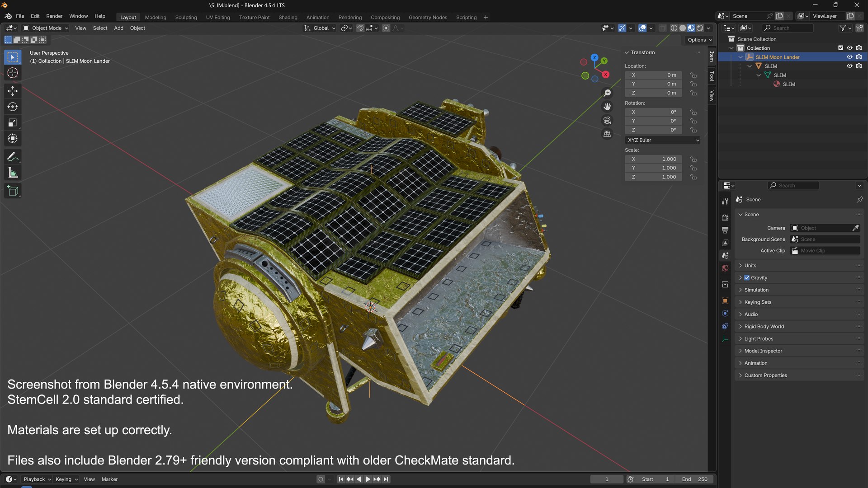Open the Output properties tab

tap(725, 230)
